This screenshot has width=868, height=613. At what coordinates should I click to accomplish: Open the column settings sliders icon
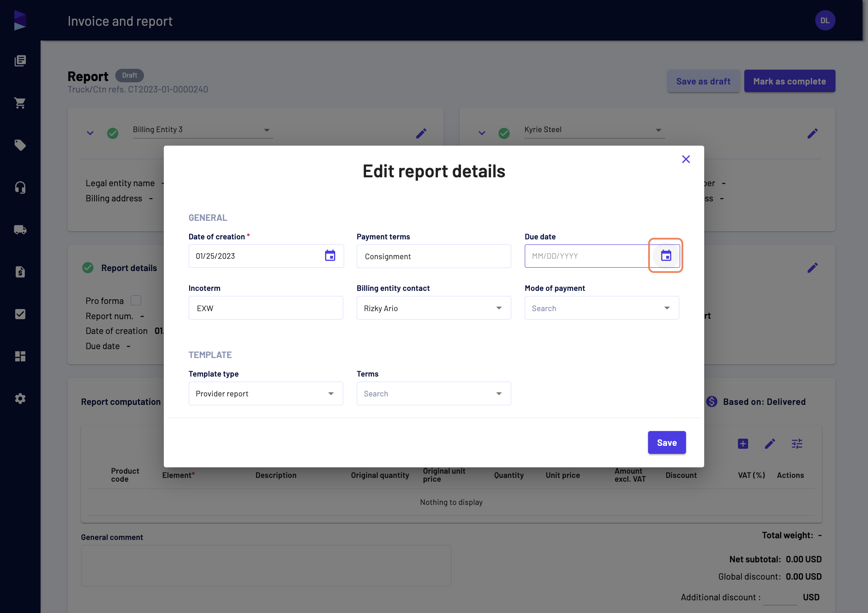(x=797, y=444)
